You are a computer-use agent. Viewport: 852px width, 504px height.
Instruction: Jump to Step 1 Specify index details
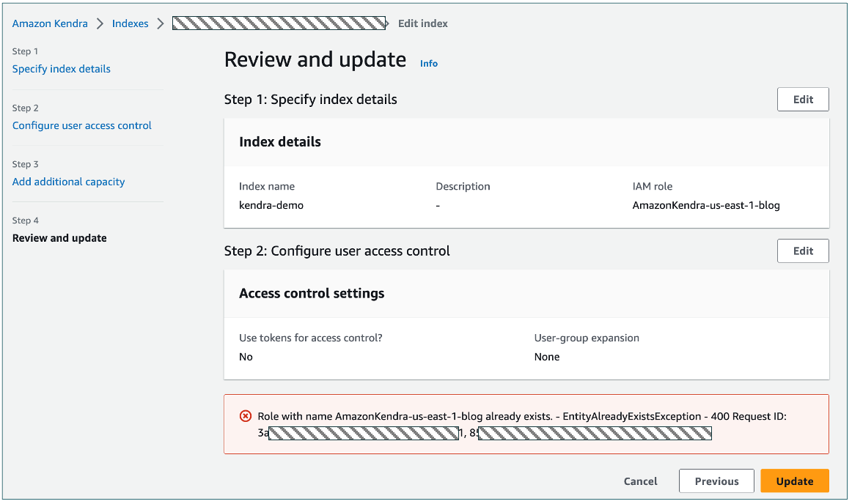coord(62,69)
